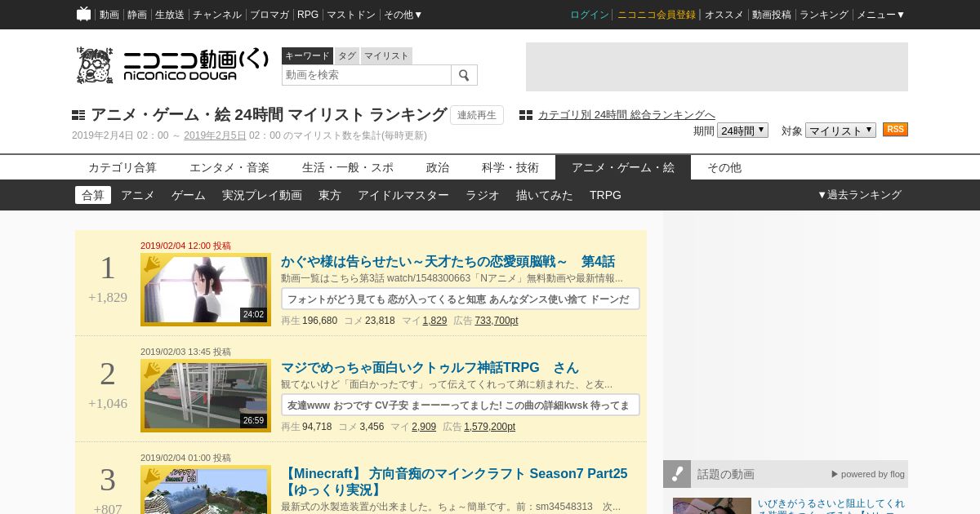Switch to 科学・技術 category tab
The width and height of the screenshot is (980, 514).
[510, 167]
